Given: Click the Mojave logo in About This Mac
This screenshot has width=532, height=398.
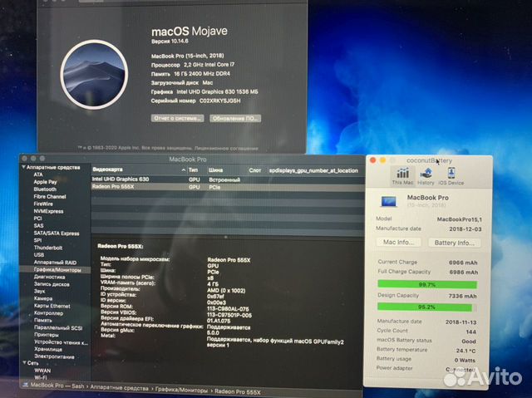Looking at the screenshot, I should [94, 75].
